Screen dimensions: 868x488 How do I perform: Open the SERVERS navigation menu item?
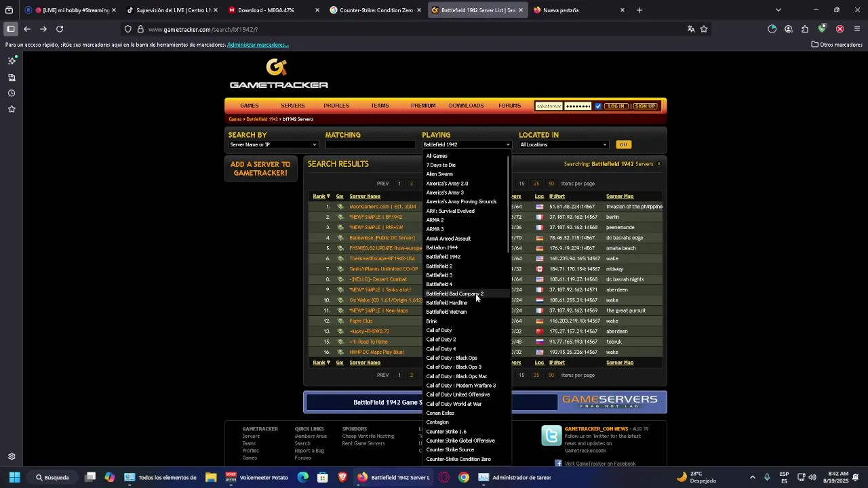tap(293, 106)
